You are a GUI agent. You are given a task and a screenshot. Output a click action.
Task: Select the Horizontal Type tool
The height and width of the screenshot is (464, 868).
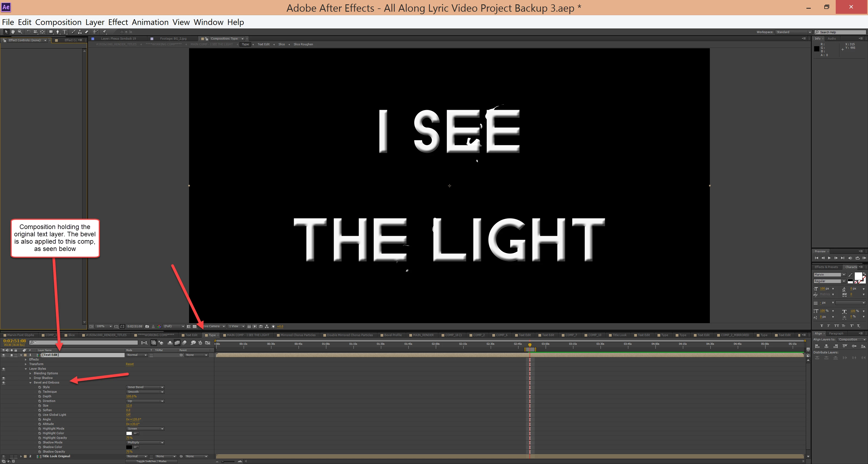click(65, 32)
